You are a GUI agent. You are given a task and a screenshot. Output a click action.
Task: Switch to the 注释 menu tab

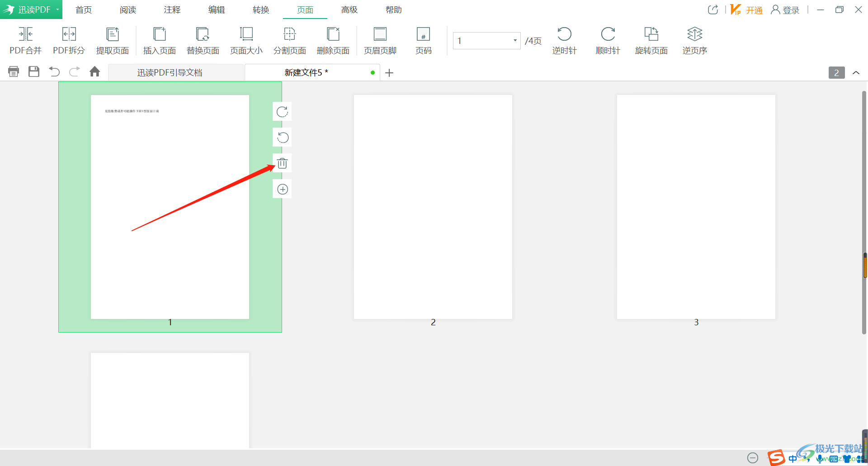[172, 10]
